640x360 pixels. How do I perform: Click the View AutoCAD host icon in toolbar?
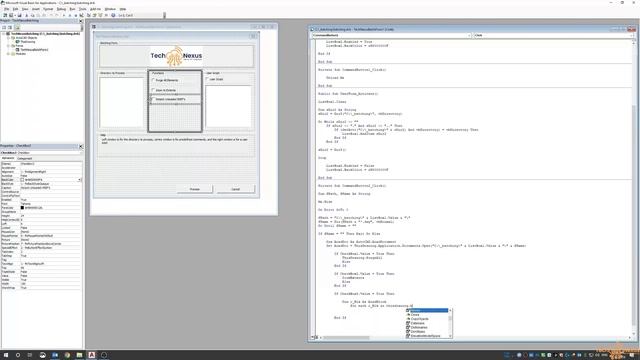[x=5, y=15]
